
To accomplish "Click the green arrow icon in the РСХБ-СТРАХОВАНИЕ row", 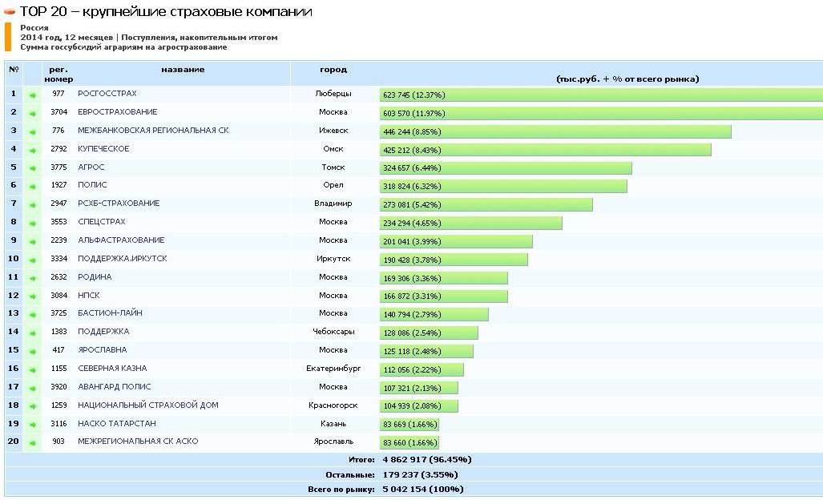I will click(x=33, y=204).
